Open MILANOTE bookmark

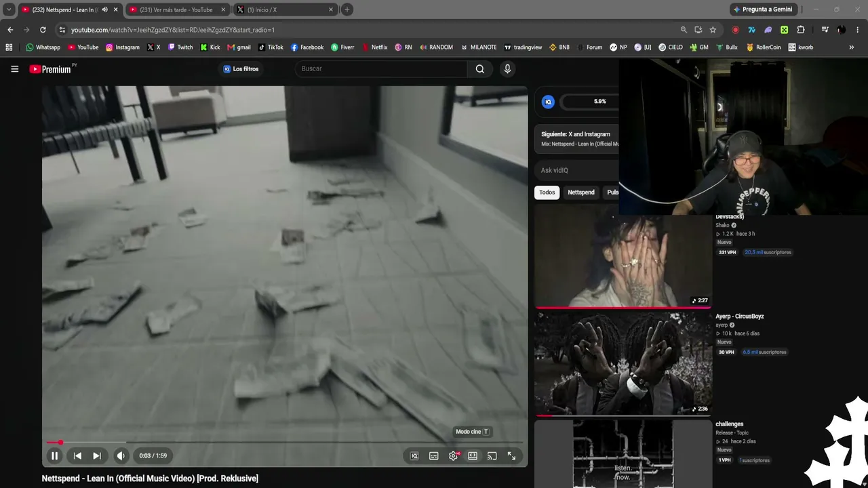point(479,47)
